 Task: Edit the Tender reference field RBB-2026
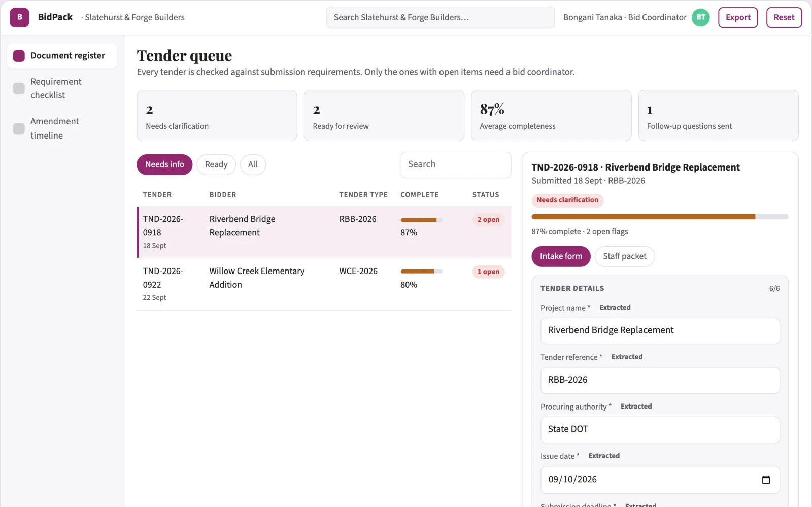point(660,380)
